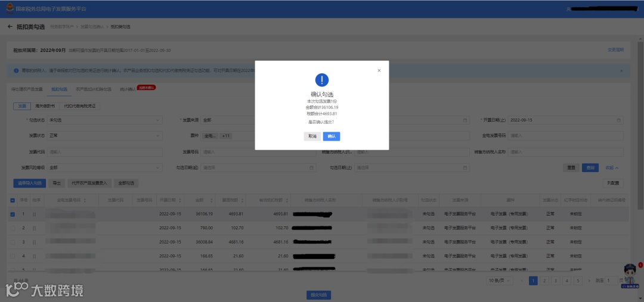
Task: Open the 发票状态 dropdown showing 正常
Action: (105, 135)
